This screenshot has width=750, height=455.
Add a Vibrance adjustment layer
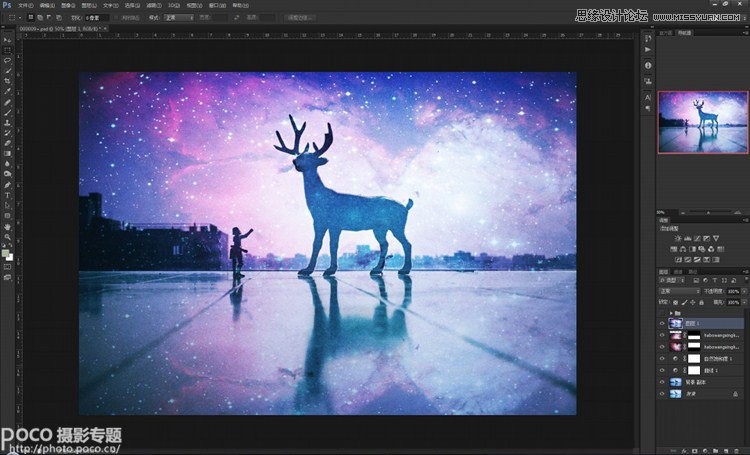tap(716, 238)
